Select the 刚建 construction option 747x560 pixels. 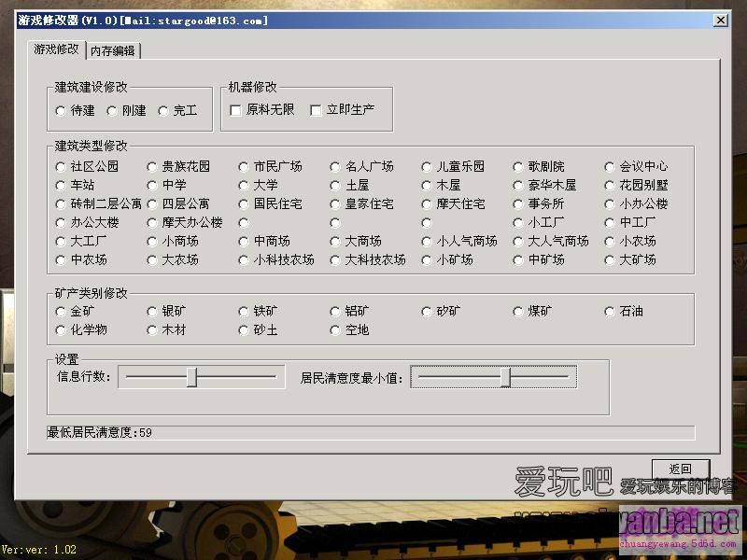click(x=113, y=110)
